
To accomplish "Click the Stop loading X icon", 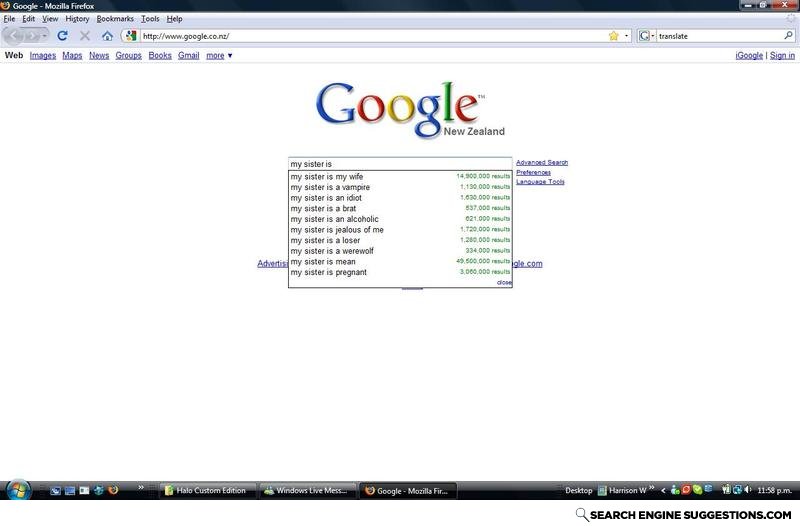I will click(85, 36).
